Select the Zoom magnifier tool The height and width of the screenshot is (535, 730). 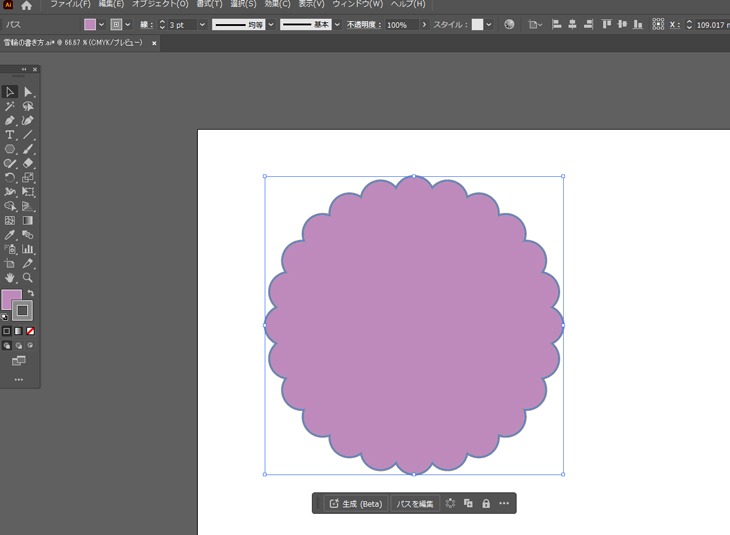point(28,277)
